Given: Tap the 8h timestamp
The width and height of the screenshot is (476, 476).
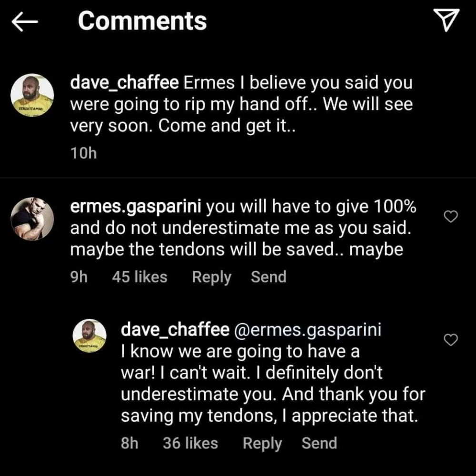Looking at the screenshot, I should click(129, 443).
